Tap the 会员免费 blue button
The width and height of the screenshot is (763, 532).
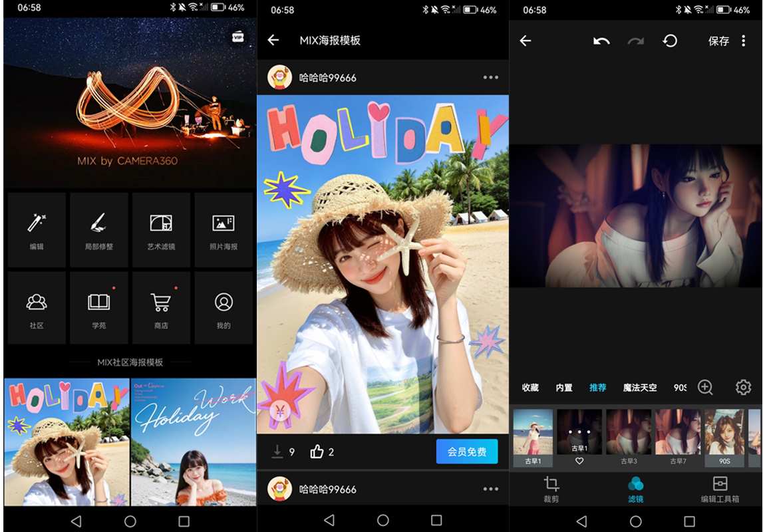tap(467, 452)
